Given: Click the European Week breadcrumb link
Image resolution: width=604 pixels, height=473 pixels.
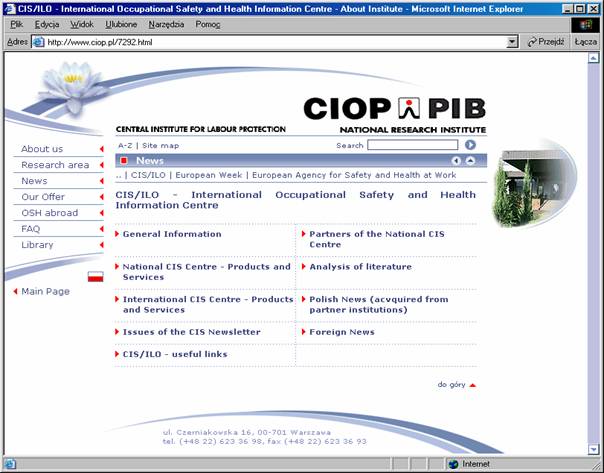Looking at the screenshot, I should point(208,175).
